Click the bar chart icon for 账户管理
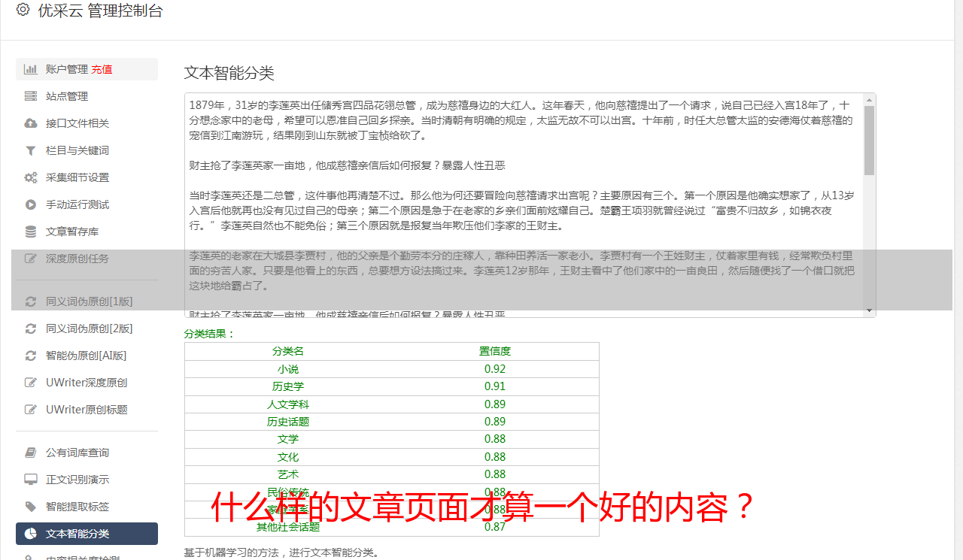This screenshot has height=560, width=963. [x=31, y=69]
